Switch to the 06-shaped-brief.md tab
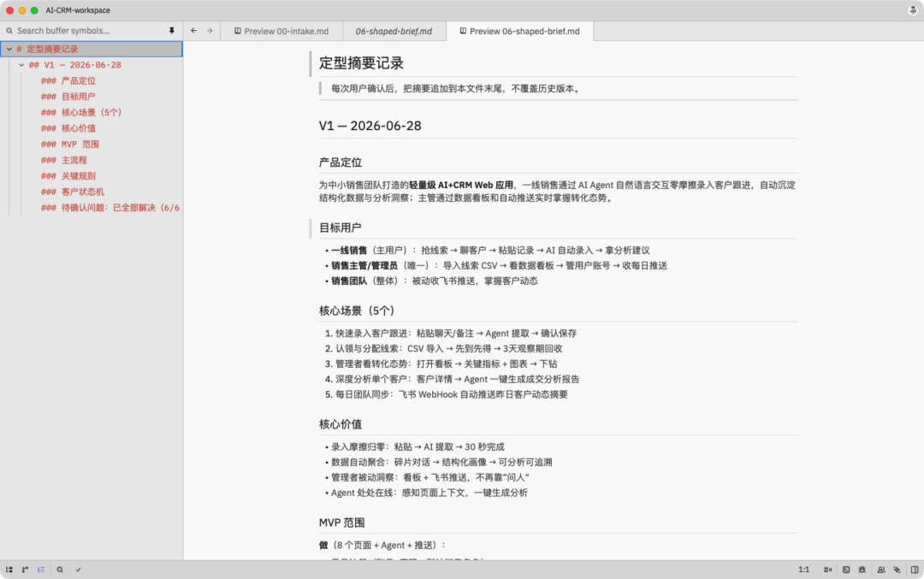 (394, 32)
